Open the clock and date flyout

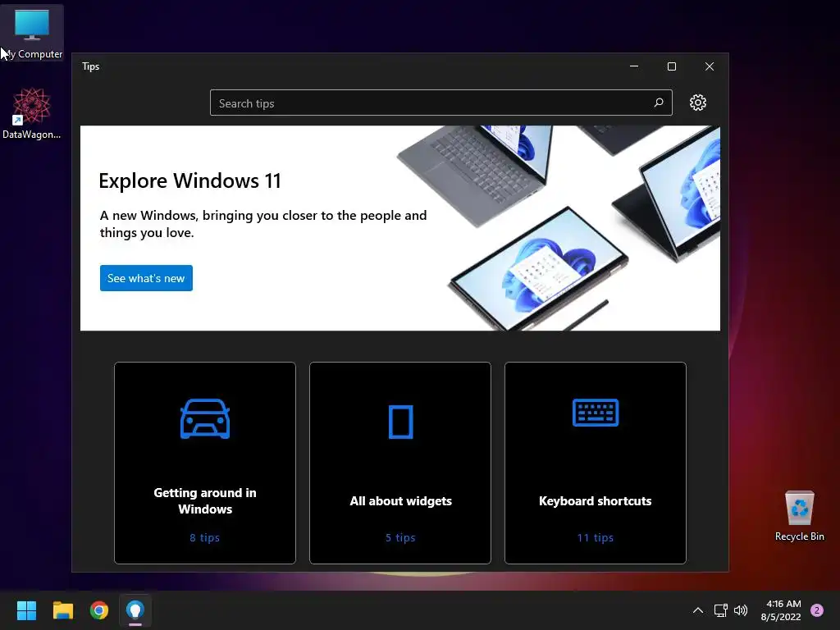click(x=782, y=610)
